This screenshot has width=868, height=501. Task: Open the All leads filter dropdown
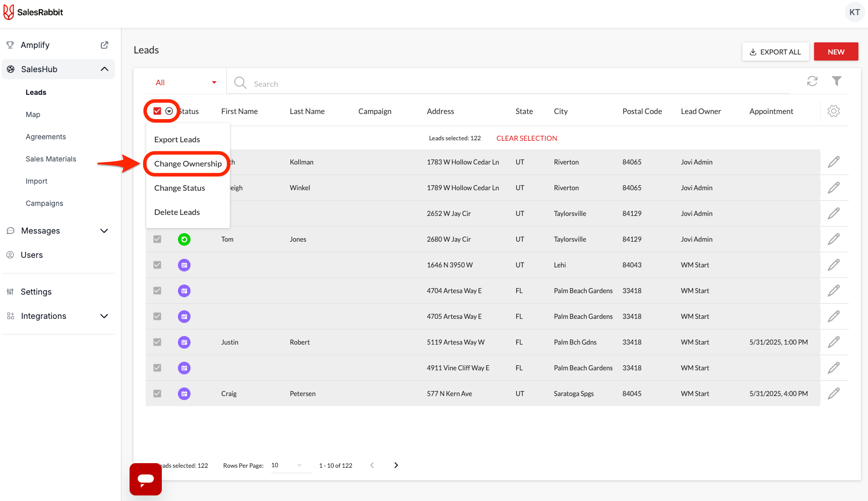[186, 82]
